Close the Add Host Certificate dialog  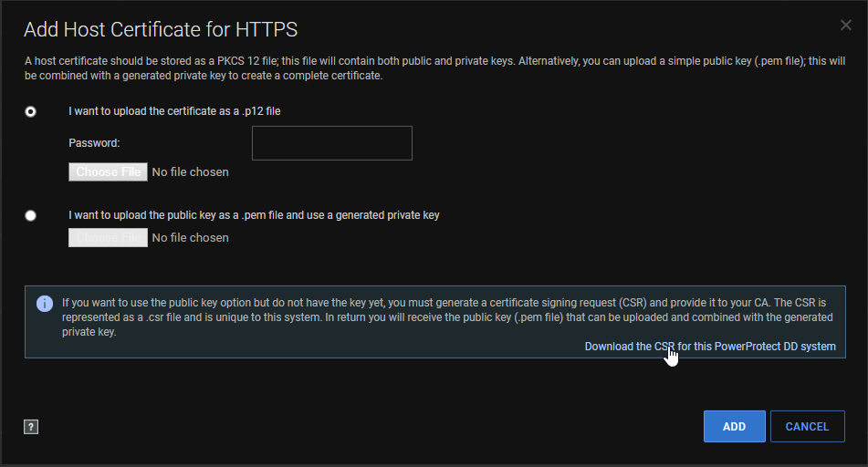point(845,25)
